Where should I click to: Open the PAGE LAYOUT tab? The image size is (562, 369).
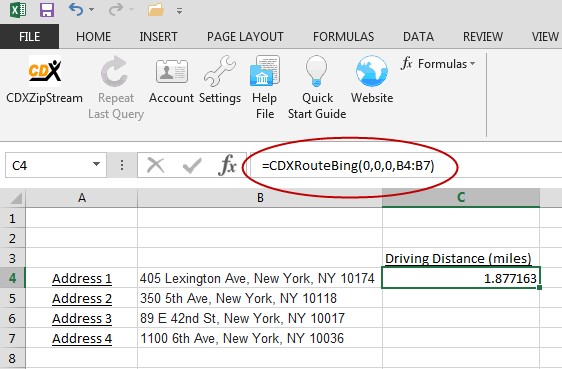coord(245,37)
